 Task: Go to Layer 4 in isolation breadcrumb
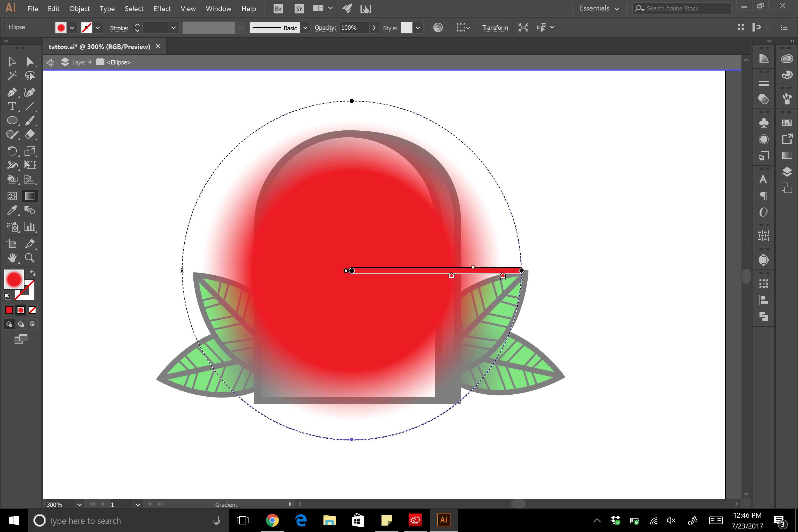81,62
